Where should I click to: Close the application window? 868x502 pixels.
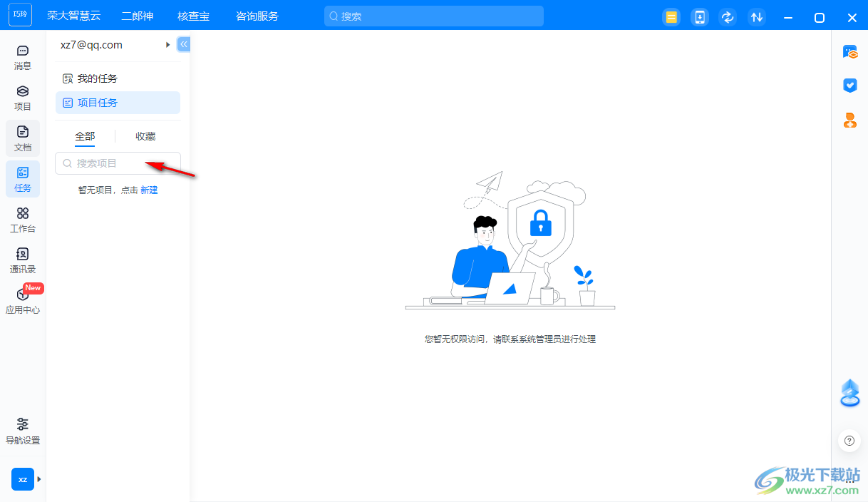852,17
